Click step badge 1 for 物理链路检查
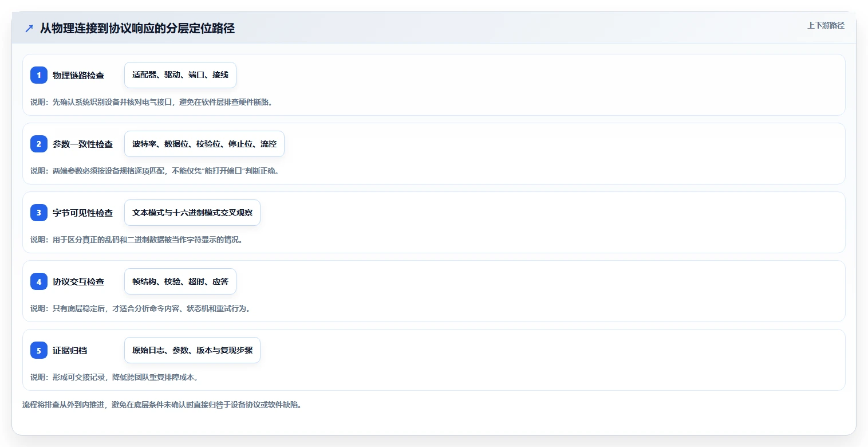This screenshot has height=447, width=868. [39, 75]
